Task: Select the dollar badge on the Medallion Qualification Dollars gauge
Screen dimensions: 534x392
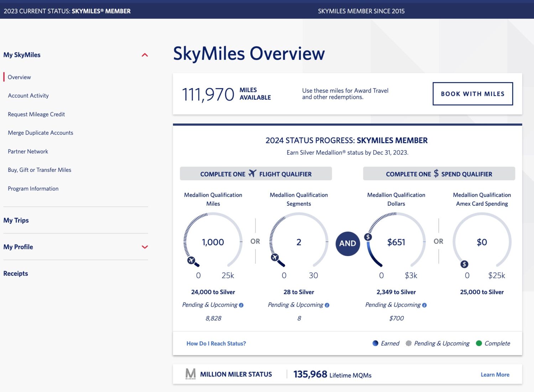Action: pos(367,237)
